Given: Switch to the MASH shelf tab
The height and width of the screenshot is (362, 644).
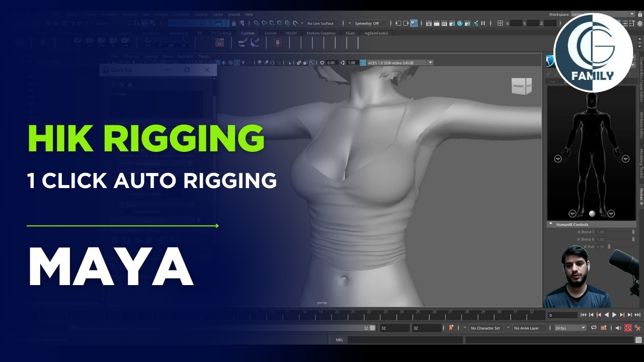Looking at the screenshot, I should (x=291, y=33).
